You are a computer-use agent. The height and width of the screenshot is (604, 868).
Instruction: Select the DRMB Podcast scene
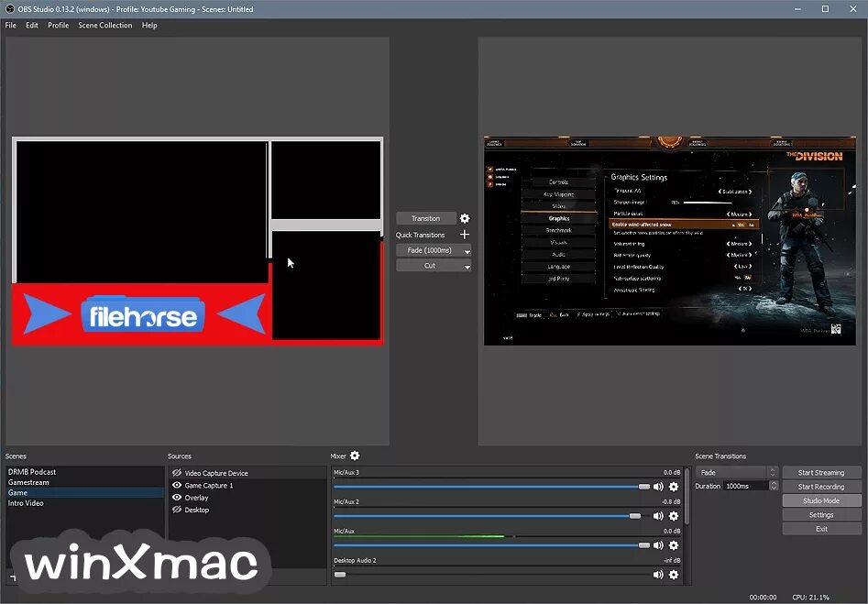point(85,472)
